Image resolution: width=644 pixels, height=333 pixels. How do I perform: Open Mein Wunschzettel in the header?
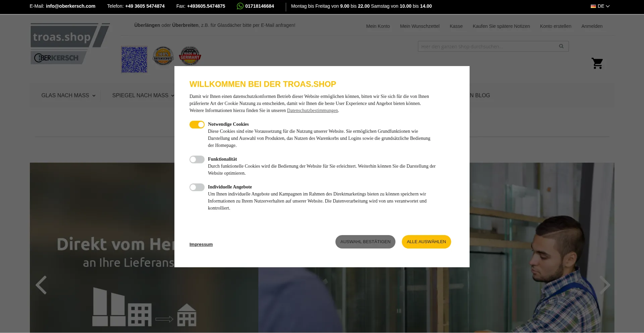(420, 26)
